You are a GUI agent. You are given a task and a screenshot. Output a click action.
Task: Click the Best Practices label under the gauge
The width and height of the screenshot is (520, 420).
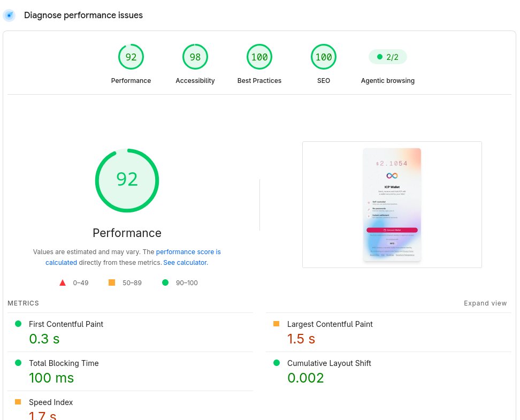coord(259,81)
